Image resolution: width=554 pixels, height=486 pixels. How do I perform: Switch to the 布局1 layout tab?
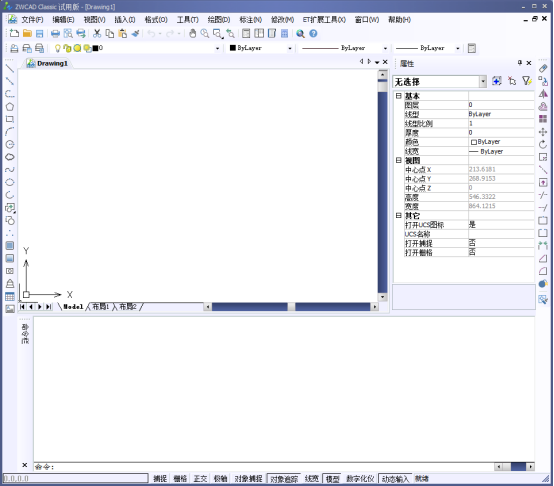tap(101, 307)
